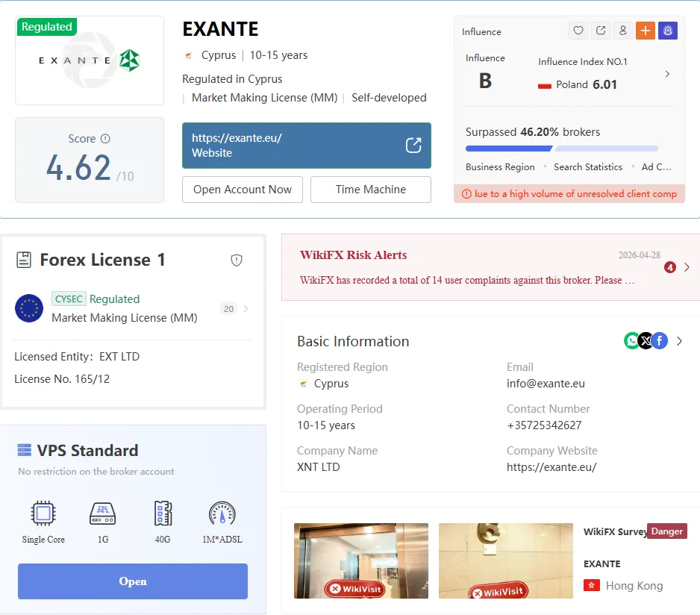Click the info@exante.eu email address
The height and width of the screenshot is (615, 700).
(x=546, y=383)
